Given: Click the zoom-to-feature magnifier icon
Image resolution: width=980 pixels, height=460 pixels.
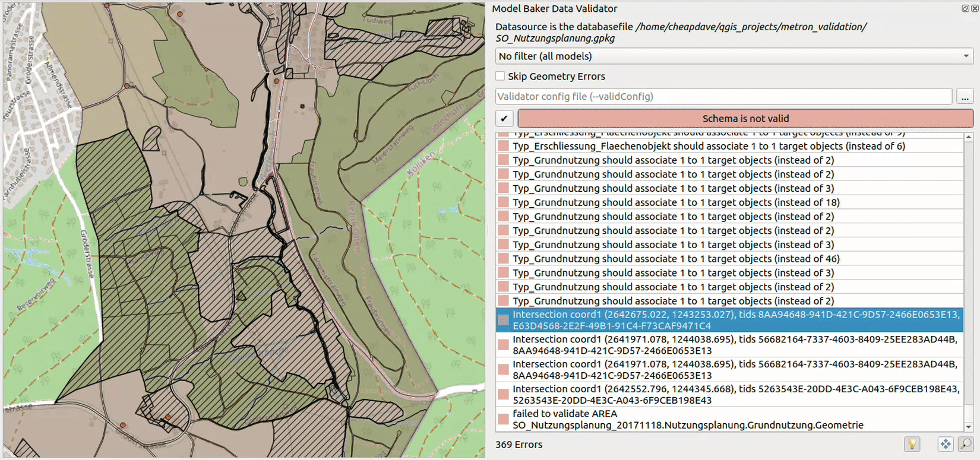Looking at the screenshot, I should (966, 444).
